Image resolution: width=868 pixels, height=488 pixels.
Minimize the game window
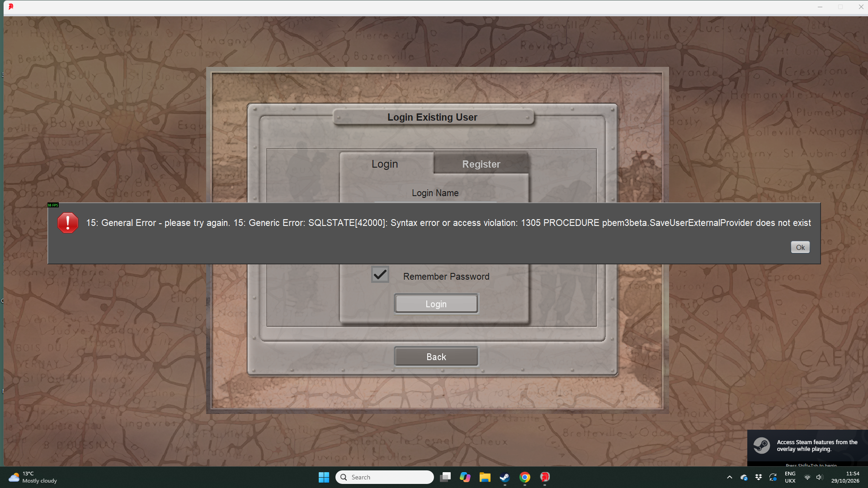point(820,7)
